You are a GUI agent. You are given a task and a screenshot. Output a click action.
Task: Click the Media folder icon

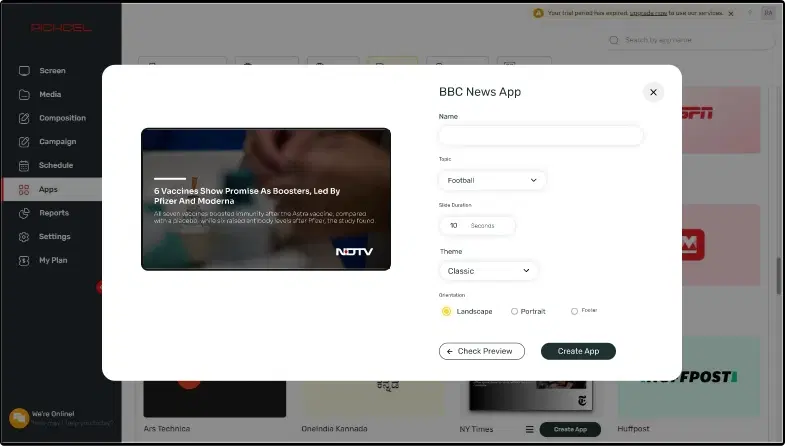click(24, 94)
